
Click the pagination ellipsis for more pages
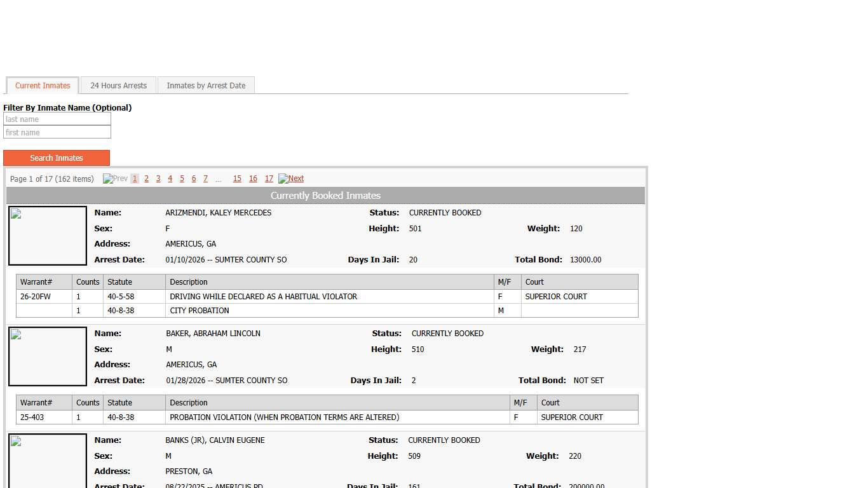pos(218,180)
